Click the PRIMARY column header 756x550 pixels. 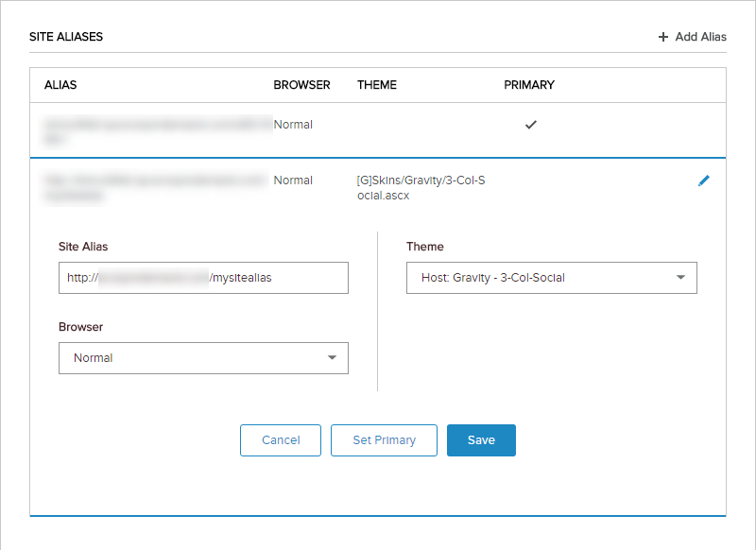[529, 85]
